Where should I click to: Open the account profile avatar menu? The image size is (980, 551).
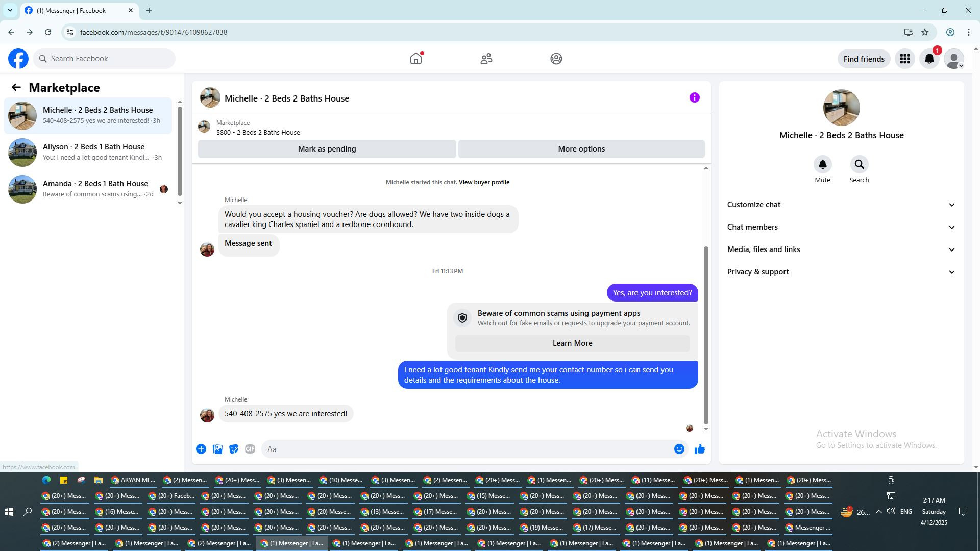click(x=954, y=59)
